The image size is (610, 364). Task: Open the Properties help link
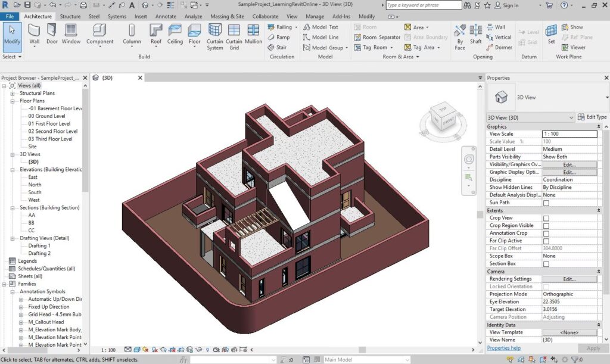pyautogui.click(x=503, y=348)
